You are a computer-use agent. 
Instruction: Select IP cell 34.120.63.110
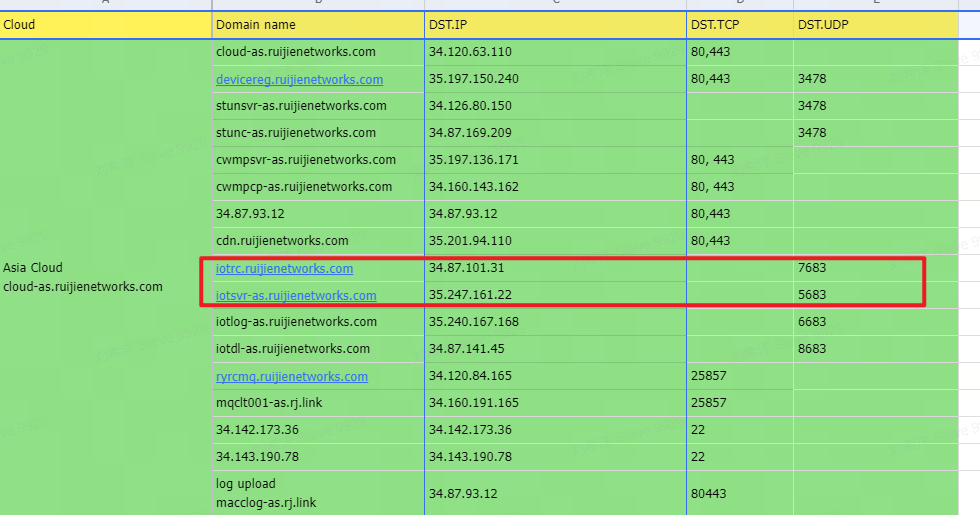(x=555, y=52)
